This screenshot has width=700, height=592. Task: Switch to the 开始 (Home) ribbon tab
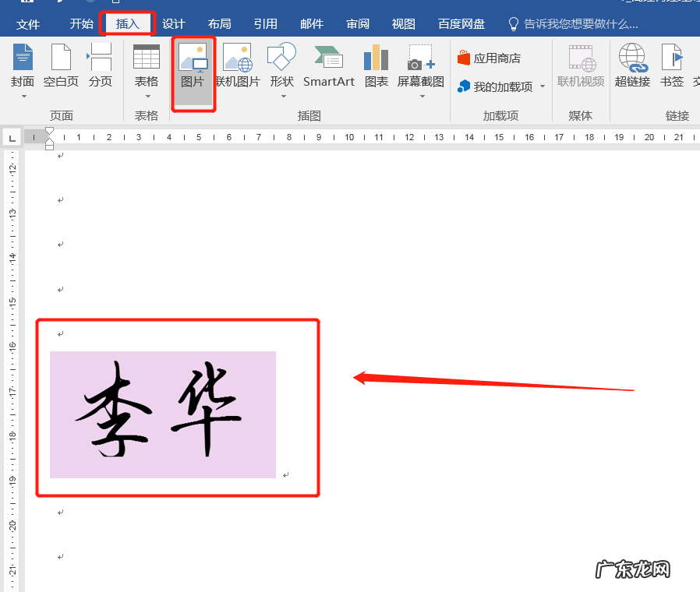coord(81,23)
